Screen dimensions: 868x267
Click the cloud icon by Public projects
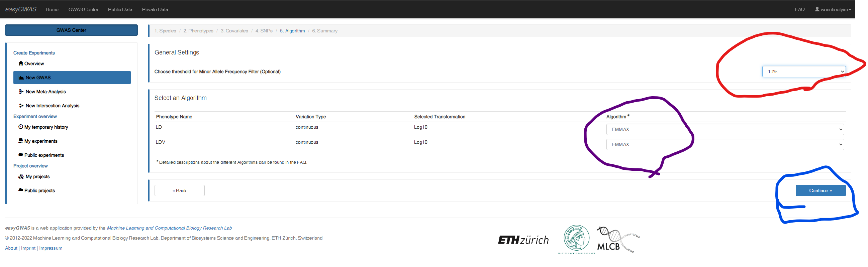pyautogui.click(x=21, y=190)
